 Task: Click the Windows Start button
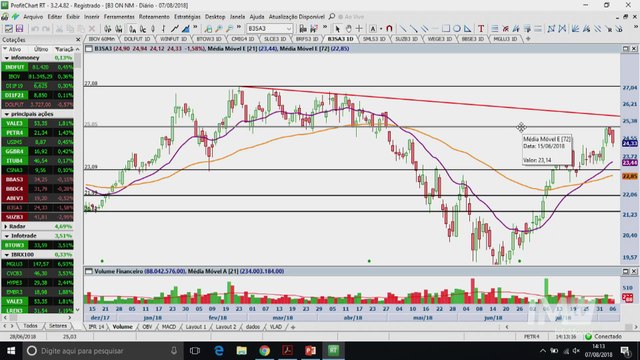(x=11, y=351)
